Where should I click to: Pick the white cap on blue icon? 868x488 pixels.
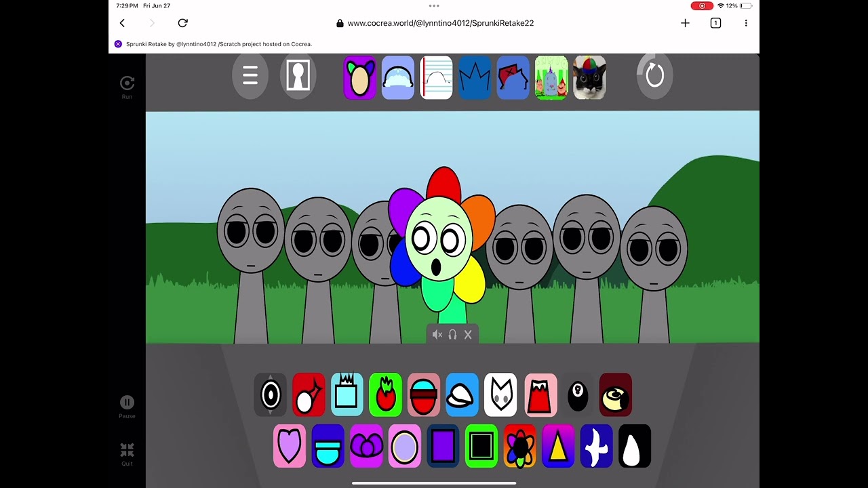point(462,394)
